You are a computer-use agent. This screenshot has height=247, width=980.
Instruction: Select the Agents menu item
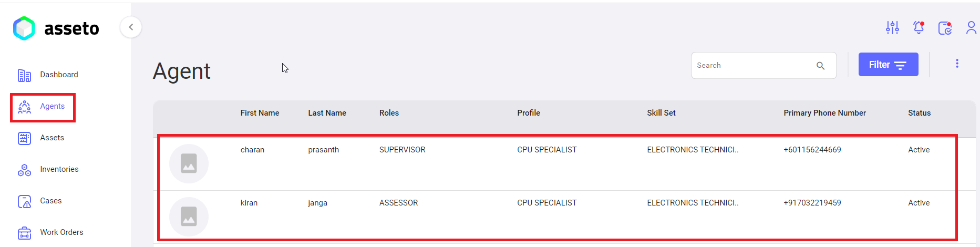(x=43, y=107)
